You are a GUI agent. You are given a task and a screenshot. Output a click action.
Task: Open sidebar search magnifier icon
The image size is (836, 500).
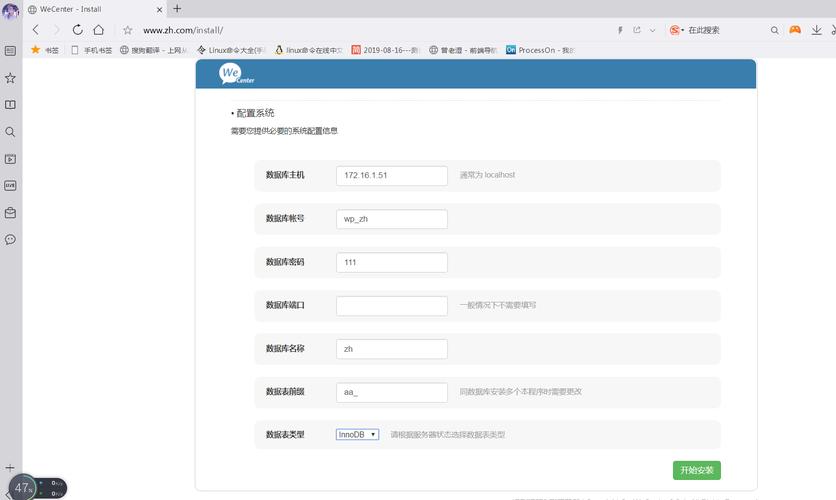[10, 132]
